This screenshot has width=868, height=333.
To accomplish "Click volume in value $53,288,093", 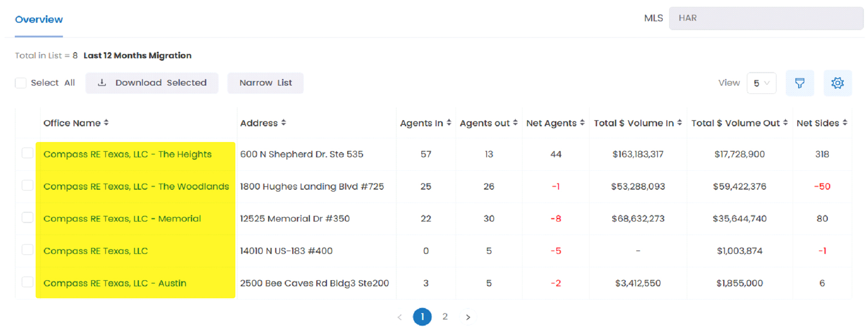I will [x=638, y=186].
